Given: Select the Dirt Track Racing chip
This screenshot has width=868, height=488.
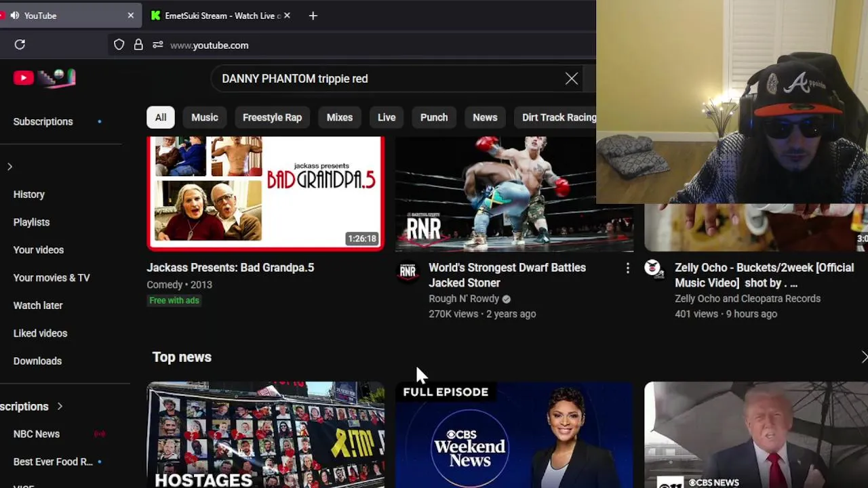Looking at the screenshot, I should click(x=555, y=117).
